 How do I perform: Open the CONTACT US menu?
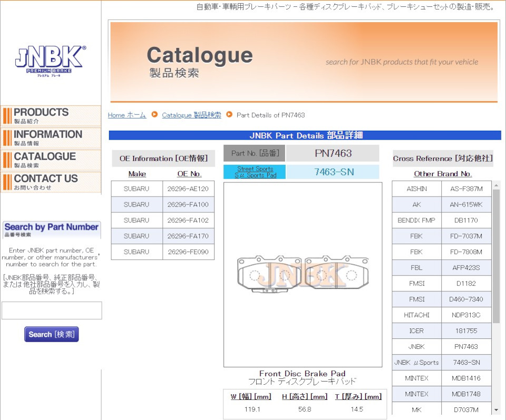tap(51, 182)
